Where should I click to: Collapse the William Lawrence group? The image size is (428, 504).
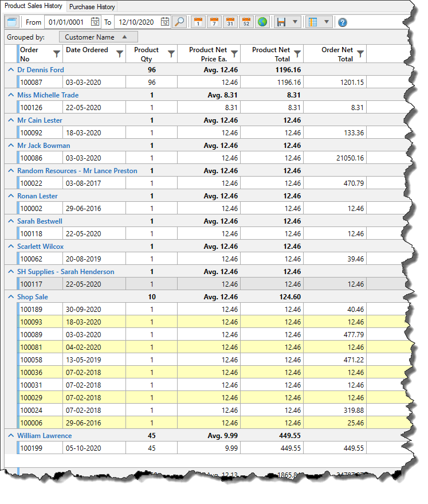point(10,436)
